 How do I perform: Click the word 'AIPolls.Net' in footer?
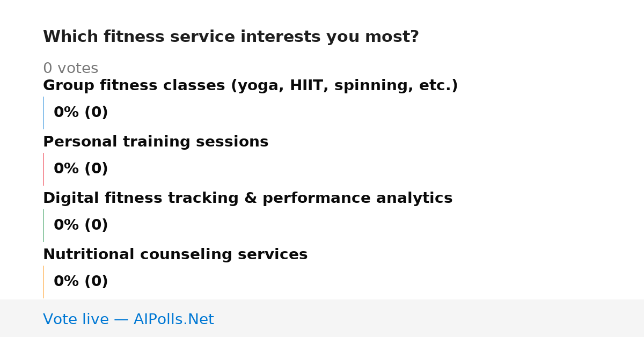[173, 319]
